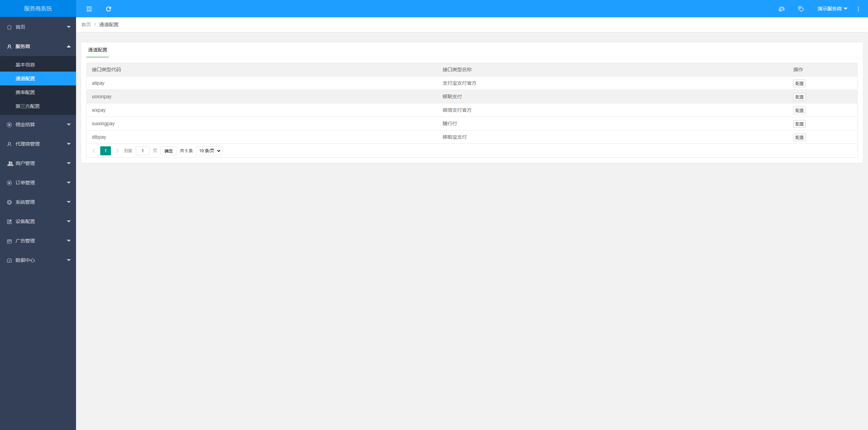The width and height of the screenshot is (868, 430).
Task: Open the vertical three-dot more menu
Action: 858,9
